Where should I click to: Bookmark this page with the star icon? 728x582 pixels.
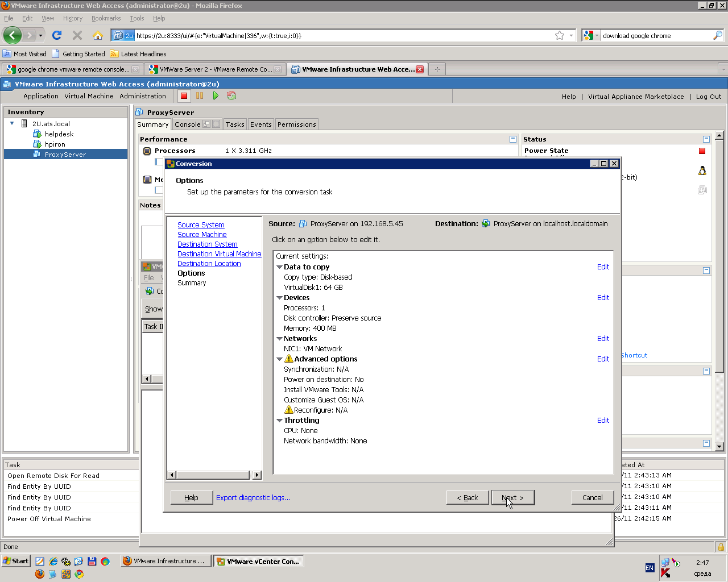point(560,35)
